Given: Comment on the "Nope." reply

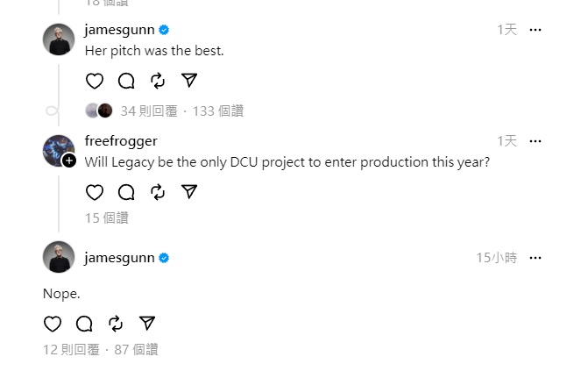Looking at the screenshot, I should click(84, 324).
